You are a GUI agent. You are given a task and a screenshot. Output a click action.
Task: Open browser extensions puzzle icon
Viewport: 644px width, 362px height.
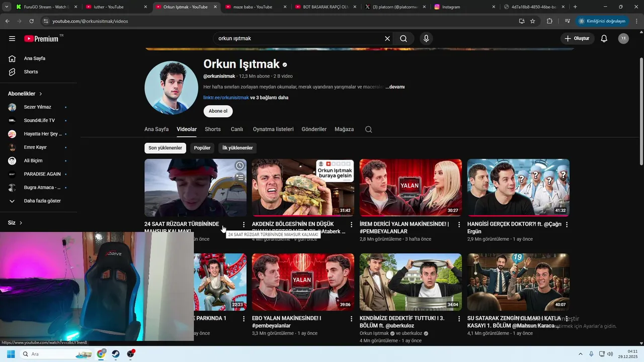coord(549,21)
